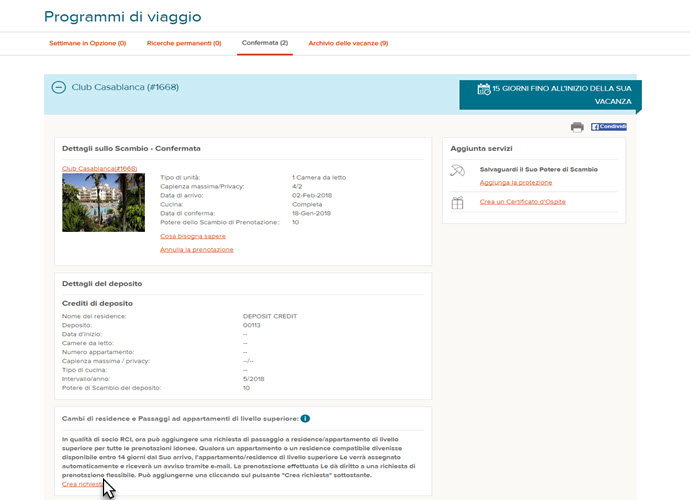
Task: Open Archivio delle vacanze (9) tab
Action: (348, 43)
